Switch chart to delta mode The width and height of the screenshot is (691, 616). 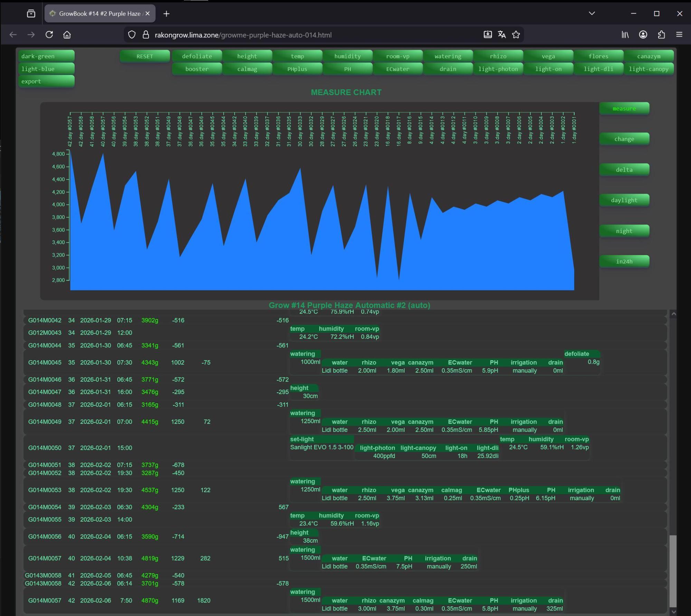click(x=624, y=170)
